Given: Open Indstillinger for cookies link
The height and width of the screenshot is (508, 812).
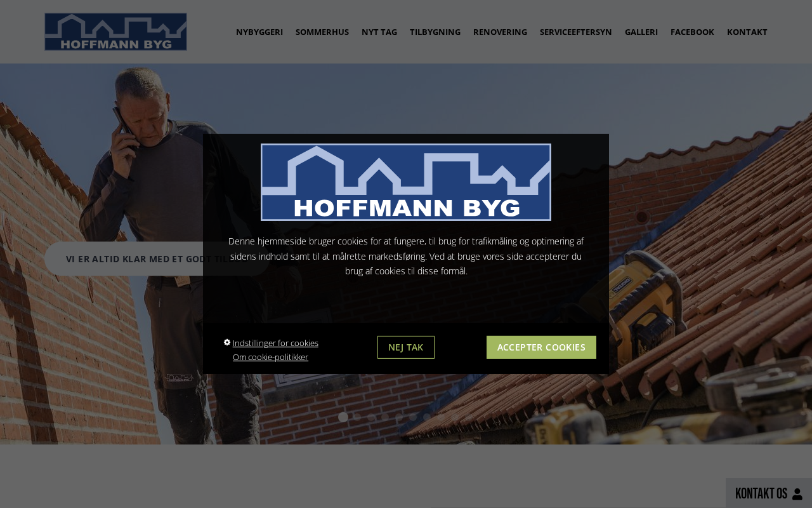Looking at the screenshot, I should 275,343.
